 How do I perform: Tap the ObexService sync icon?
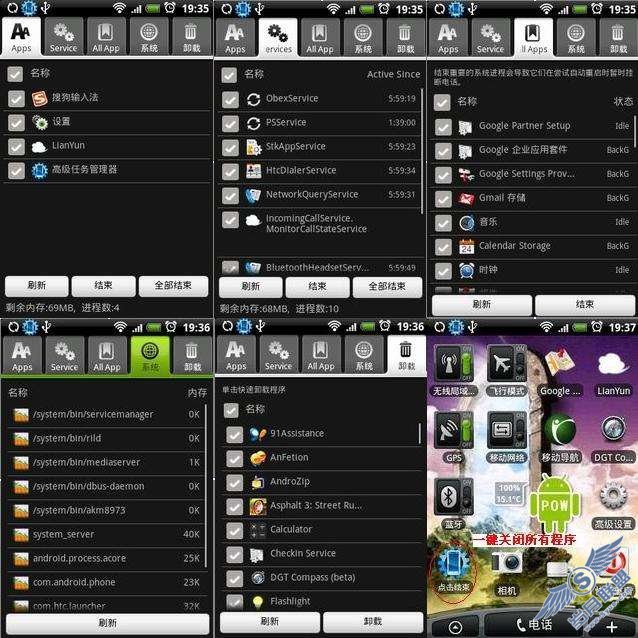[253, 99]
